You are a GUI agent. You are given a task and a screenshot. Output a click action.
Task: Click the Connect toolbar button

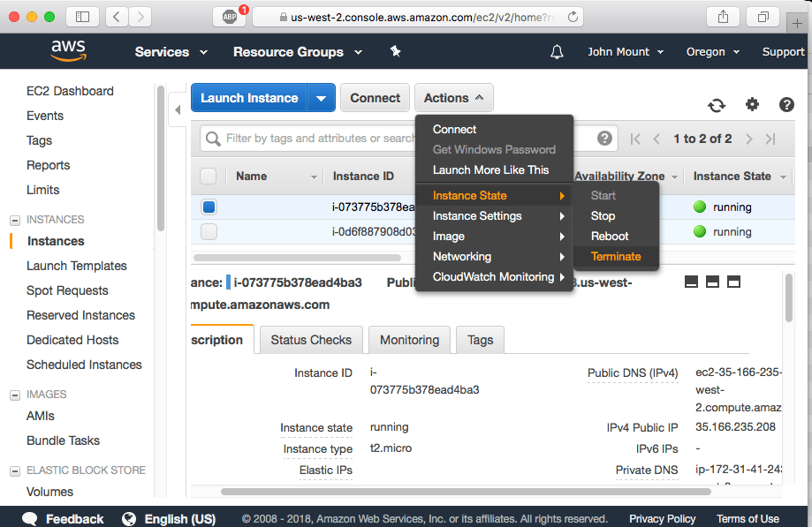click(375, 98)
